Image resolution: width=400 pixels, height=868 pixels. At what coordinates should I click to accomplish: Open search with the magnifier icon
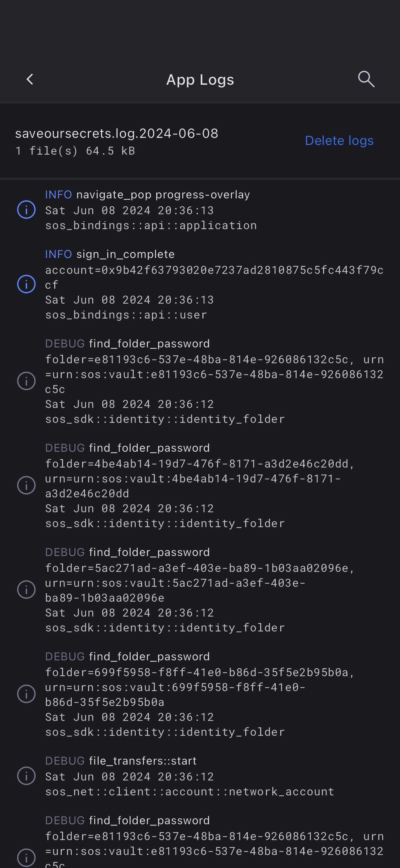pos(366,79)
